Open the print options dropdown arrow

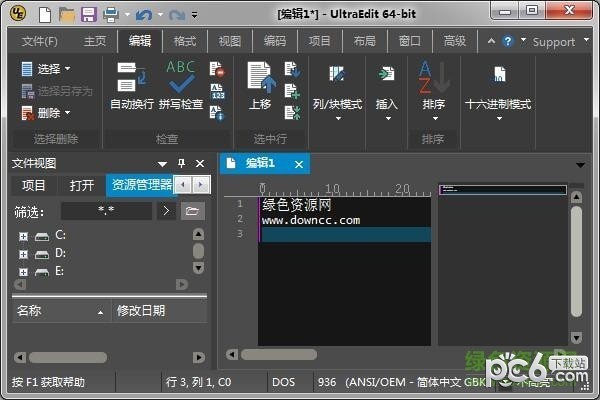[127, 15]
